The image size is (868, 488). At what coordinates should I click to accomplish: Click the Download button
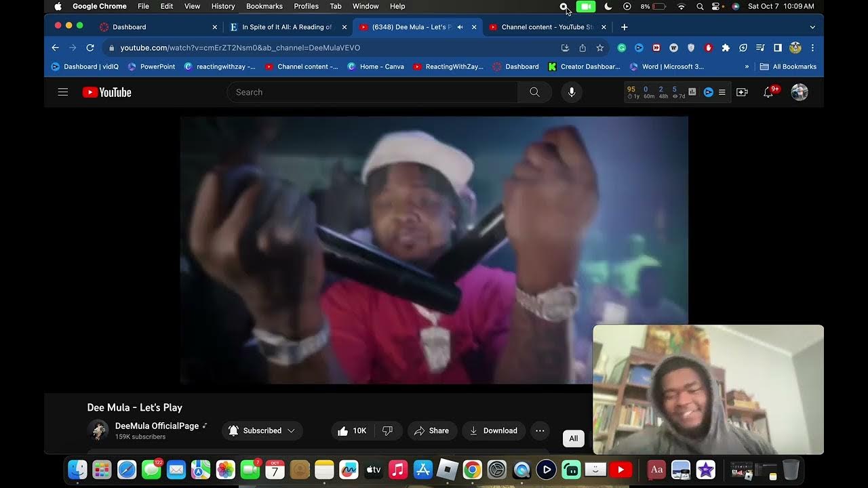[493, 430]
